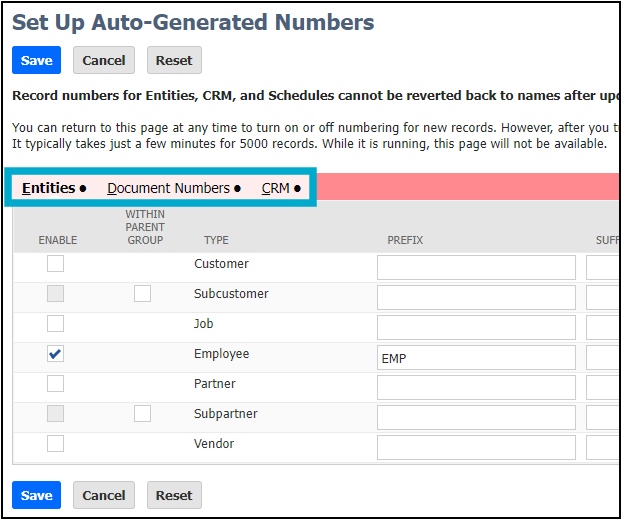Focus the Job prefix text box

pos(476,327)
